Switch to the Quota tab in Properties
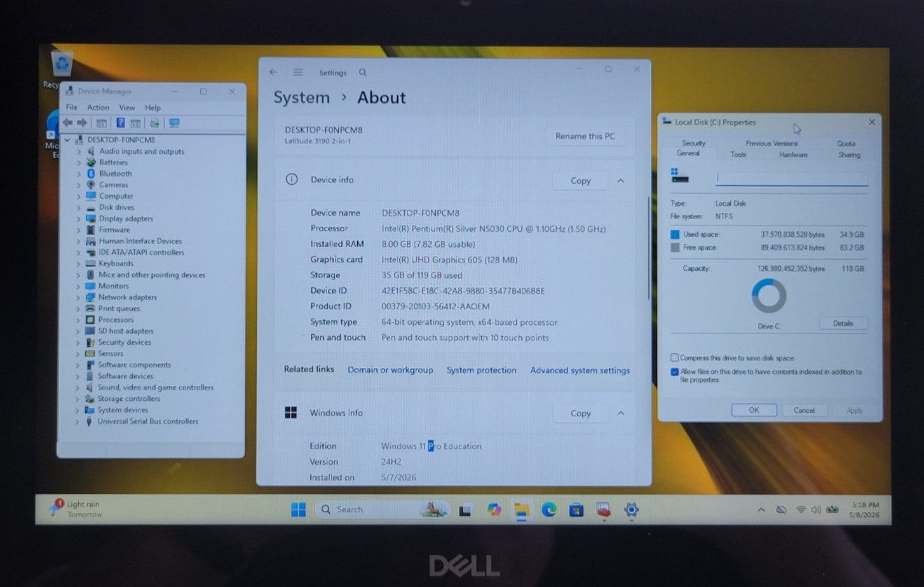 pos(846,143)
